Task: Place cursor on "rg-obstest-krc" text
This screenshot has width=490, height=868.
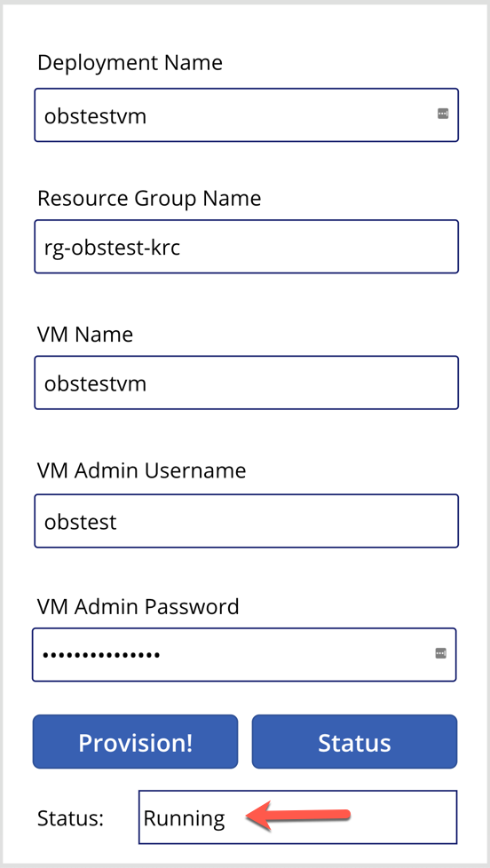Action: pos(113,249)
